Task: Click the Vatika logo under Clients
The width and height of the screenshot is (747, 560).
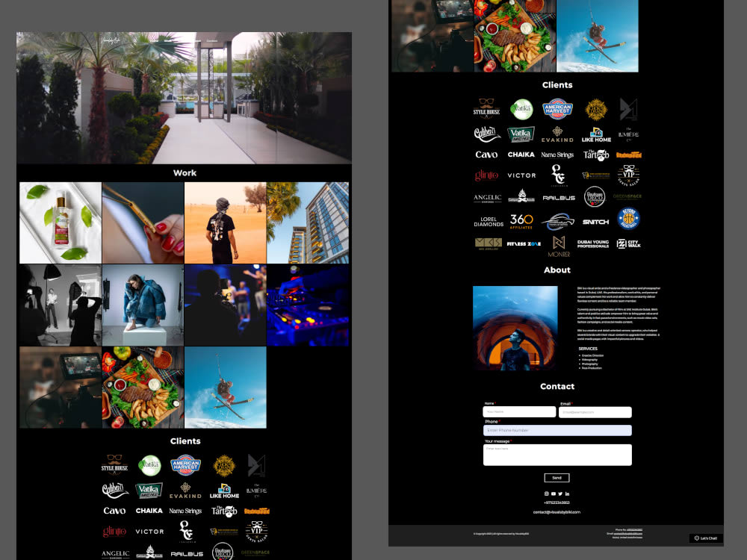Action: 521,109
